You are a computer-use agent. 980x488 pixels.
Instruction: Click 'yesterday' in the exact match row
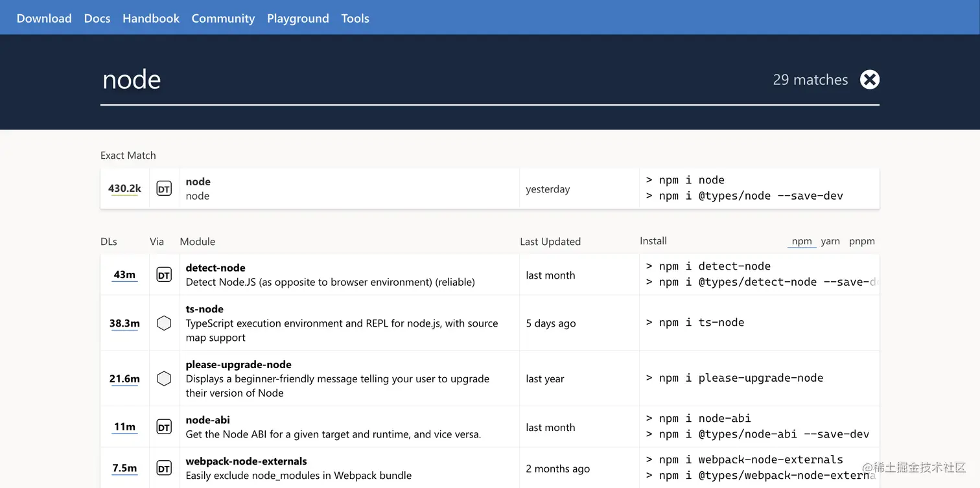[548, 189]
